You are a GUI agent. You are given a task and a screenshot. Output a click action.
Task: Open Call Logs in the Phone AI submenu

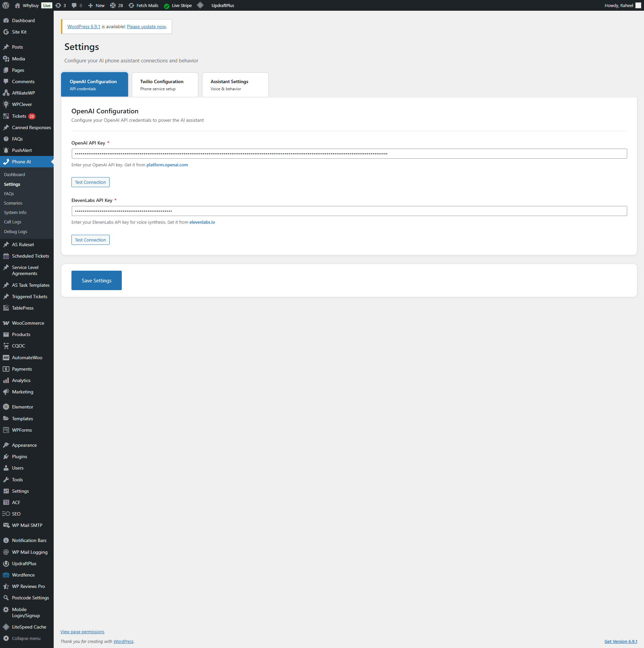pos(12,222)
